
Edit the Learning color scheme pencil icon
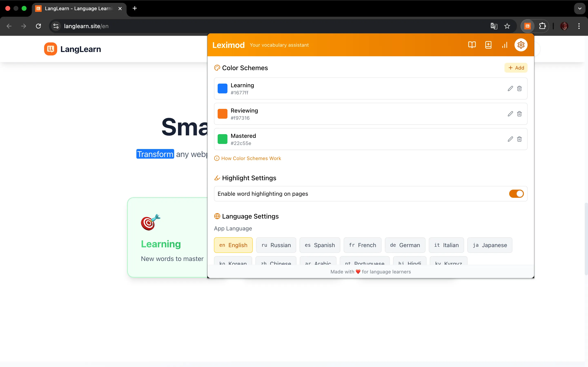pyautogui.click(x=510, y=89)
